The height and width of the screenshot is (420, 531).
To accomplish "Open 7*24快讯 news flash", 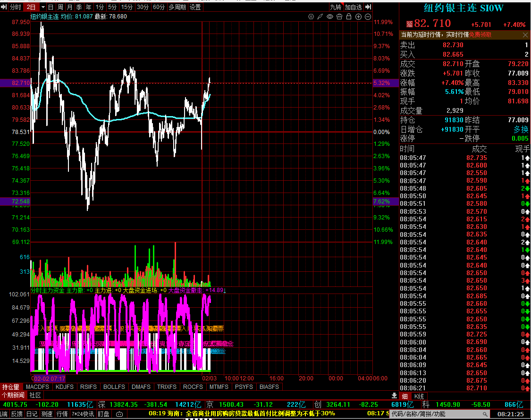I will 83,414.
